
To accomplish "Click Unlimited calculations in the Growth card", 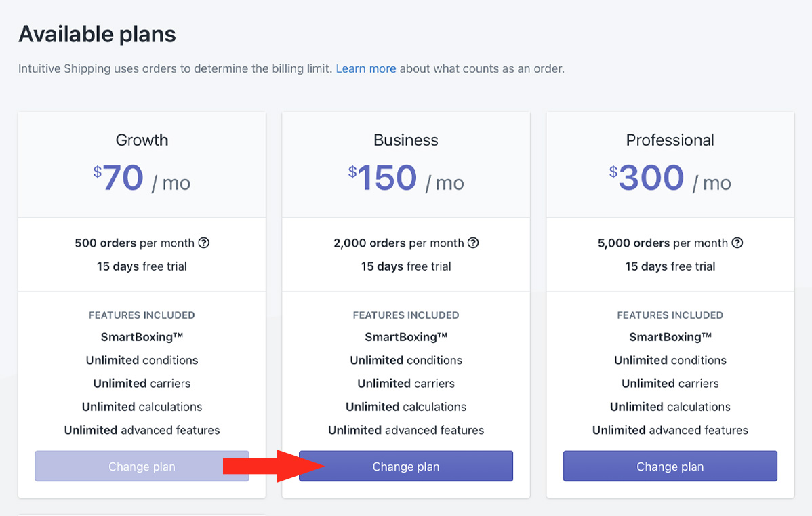I will (142, 407).
